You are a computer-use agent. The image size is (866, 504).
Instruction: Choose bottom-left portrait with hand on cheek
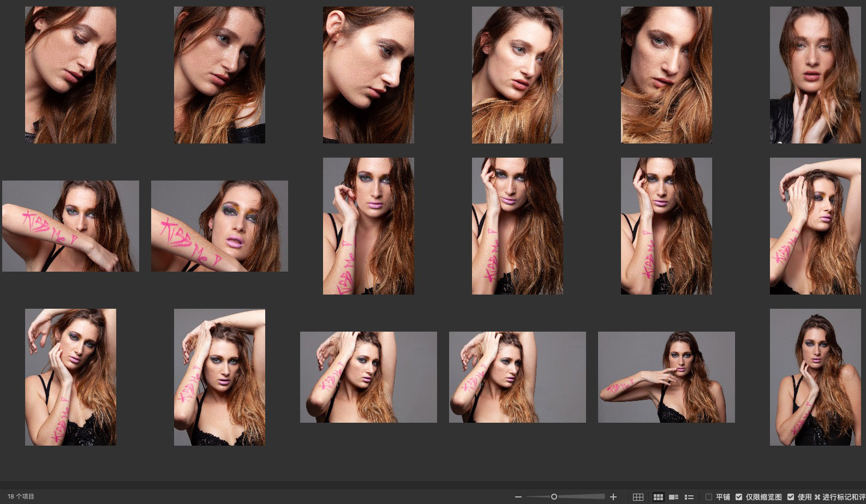70,377
